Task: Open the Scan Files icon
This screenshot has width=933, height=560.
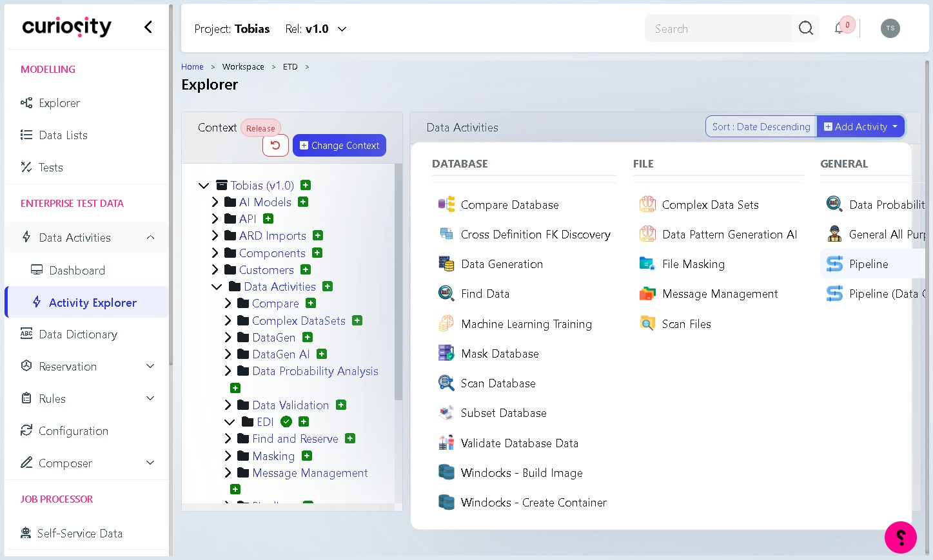Action: pos(647,323)
